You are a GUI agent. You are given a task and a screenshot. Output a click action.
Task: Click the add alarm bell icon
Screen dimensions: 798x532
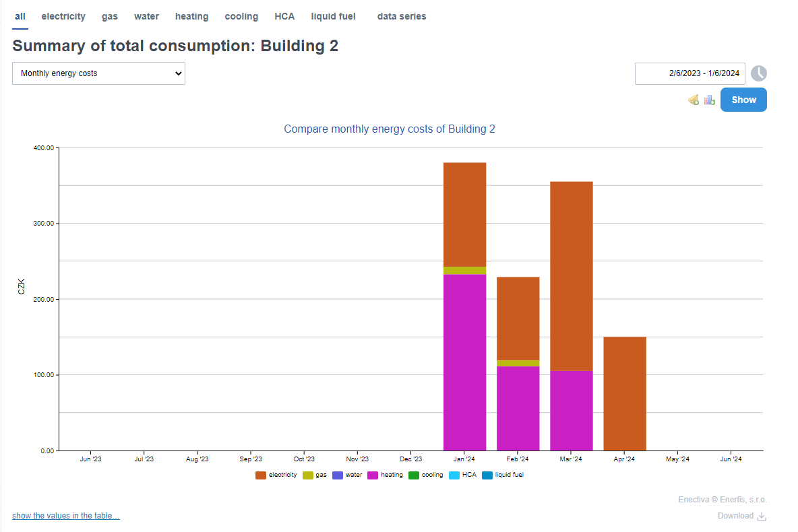point(693,100)
